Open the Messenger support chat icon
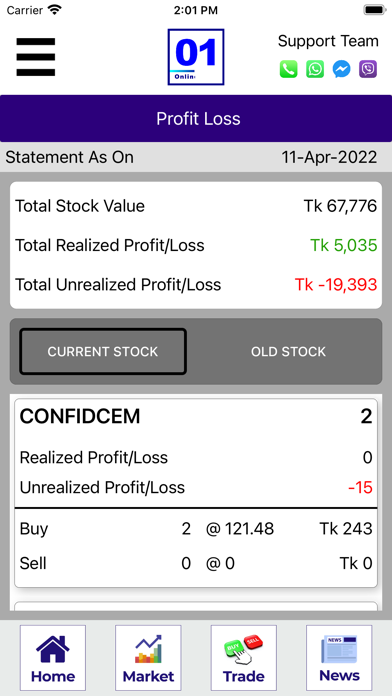The width and height of the screenshot is (392, 696). (341, 69)
